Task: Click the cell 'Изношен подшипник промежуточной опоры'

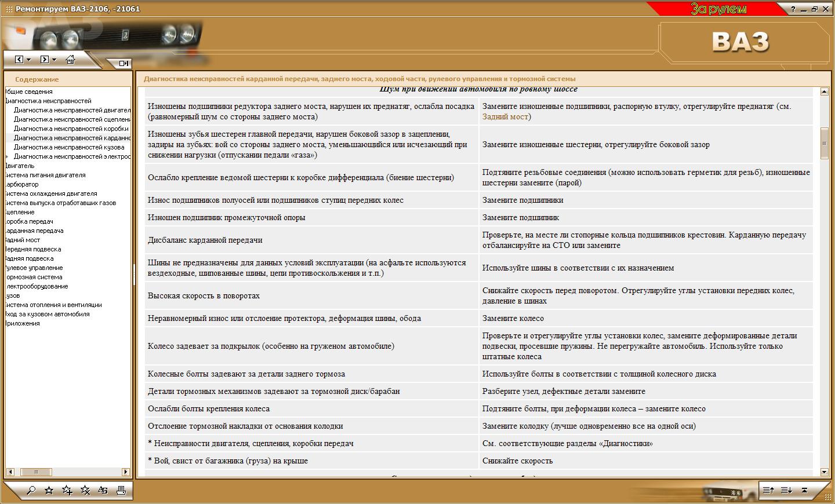Action: tap(226, 217)
